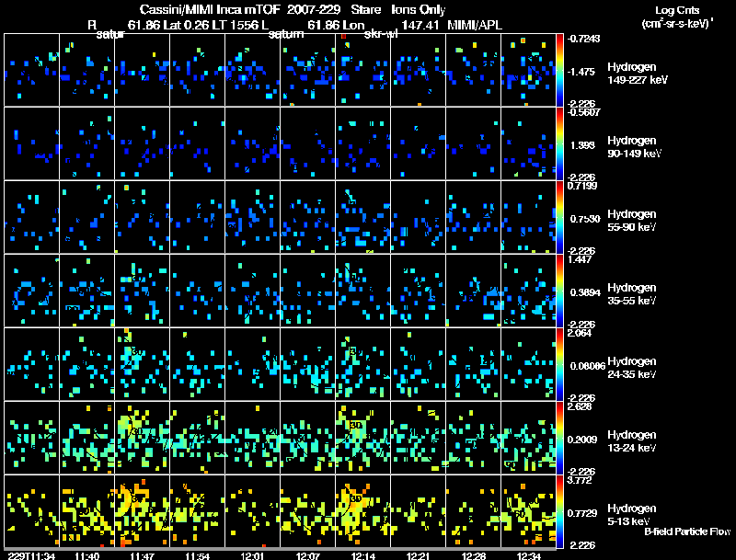Click the 'Hydrogen 5-13 keV' row label

point(632,515)
